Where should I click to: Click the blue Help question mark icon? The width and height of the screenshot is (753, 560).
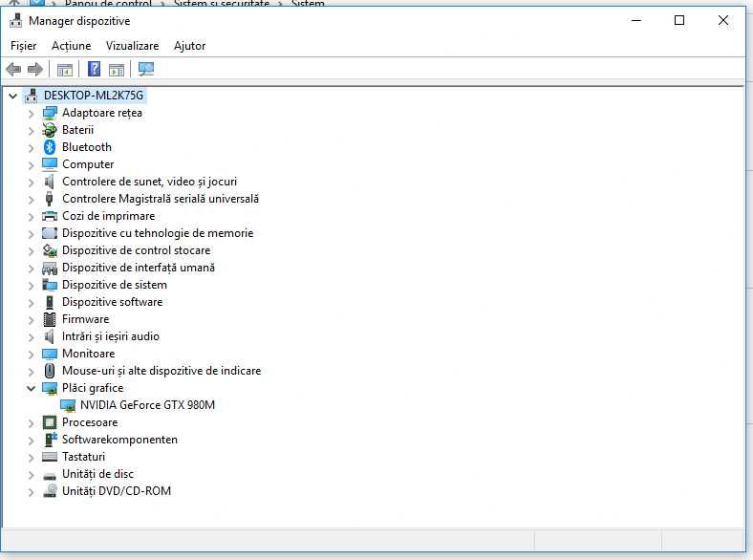coord(94,69)
